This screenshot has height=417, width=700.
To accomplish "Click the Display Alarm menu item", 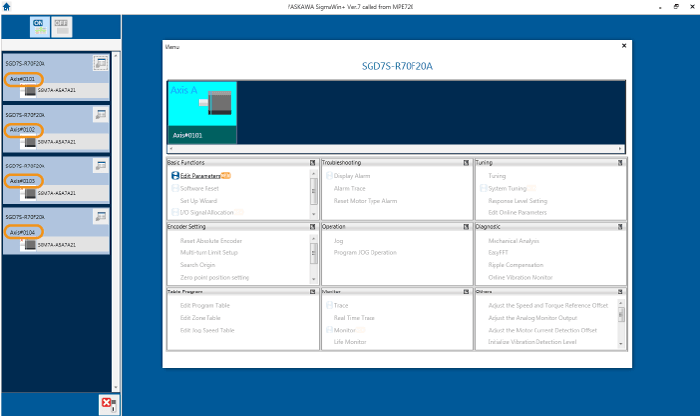I will click(x=354, y=176).
